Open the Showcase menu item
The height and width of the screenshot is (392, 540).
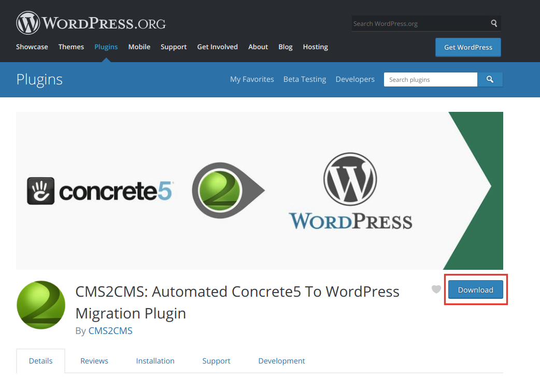coord(32,47)
